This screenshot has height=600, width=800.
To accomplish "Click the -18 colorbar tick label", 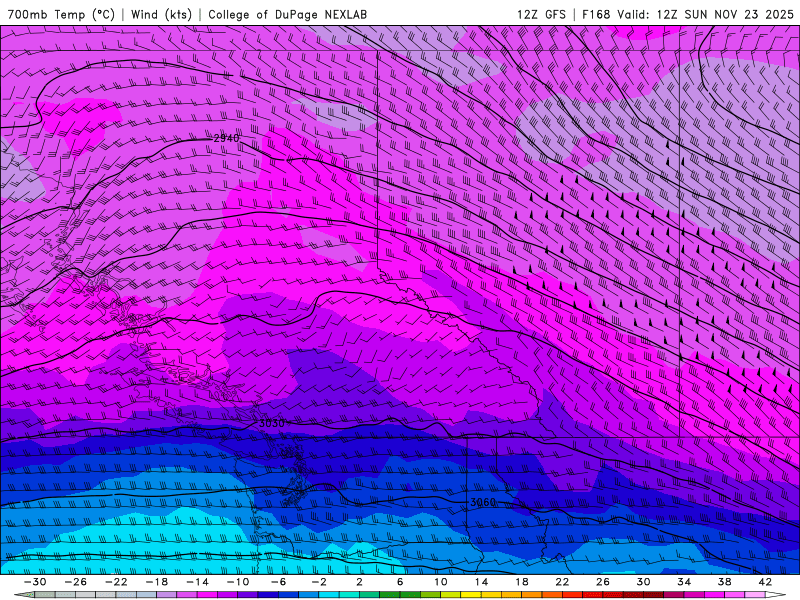I will [x=157, y=582].
